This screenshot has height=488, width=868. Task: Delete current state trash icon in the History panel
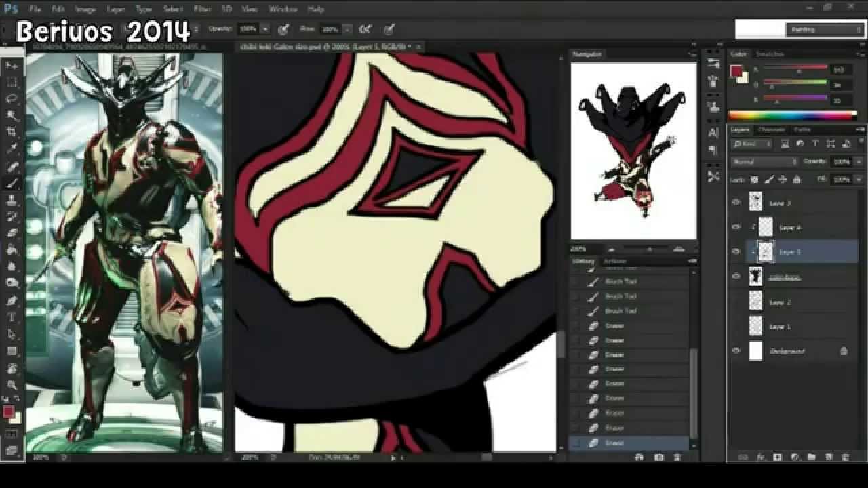point(678,457)
